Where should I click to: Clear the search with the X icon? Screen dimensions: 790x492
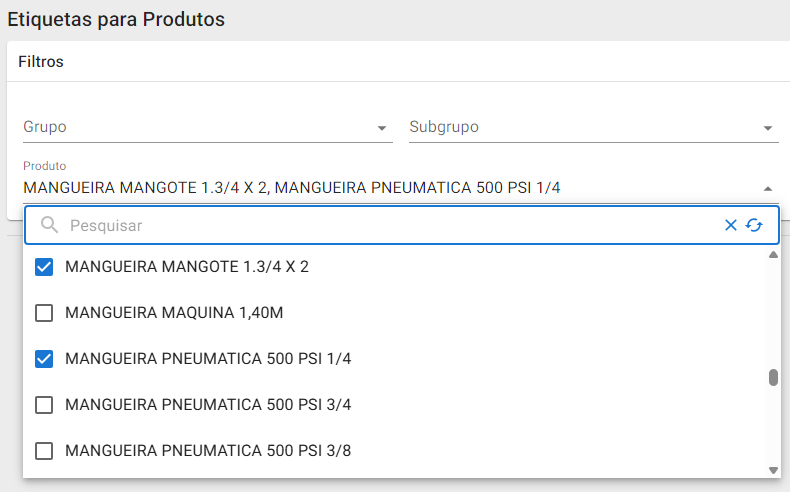(731, 226)
